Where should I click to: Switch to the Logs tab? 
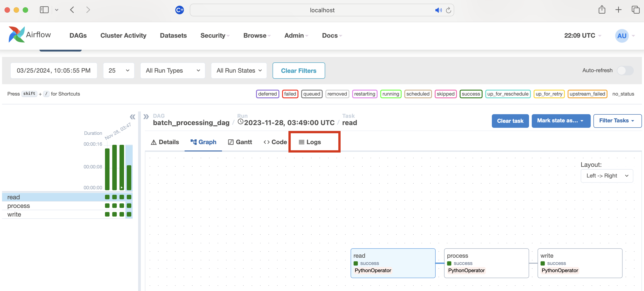pyautogui.click(x=310, y=142)
